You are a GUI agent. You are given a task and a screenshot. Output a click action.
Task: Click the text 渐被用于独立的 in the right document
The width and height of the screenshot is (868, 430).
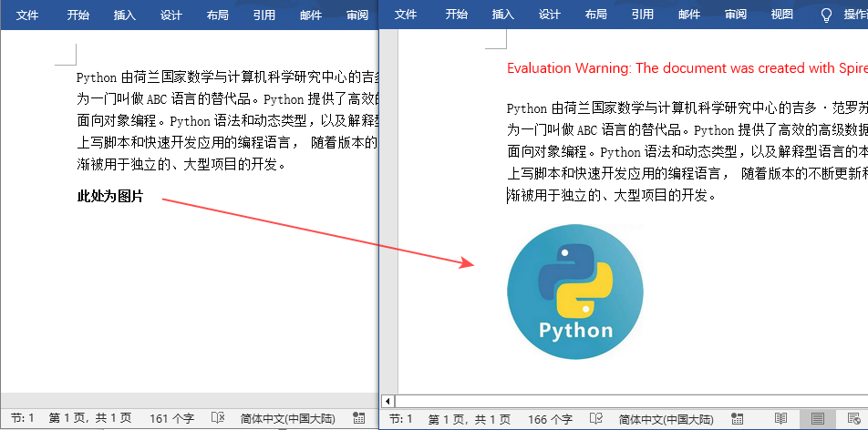556,195
